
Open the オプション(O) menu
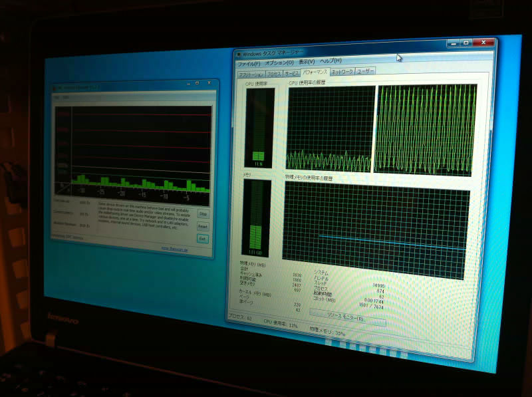coord(279,63)
